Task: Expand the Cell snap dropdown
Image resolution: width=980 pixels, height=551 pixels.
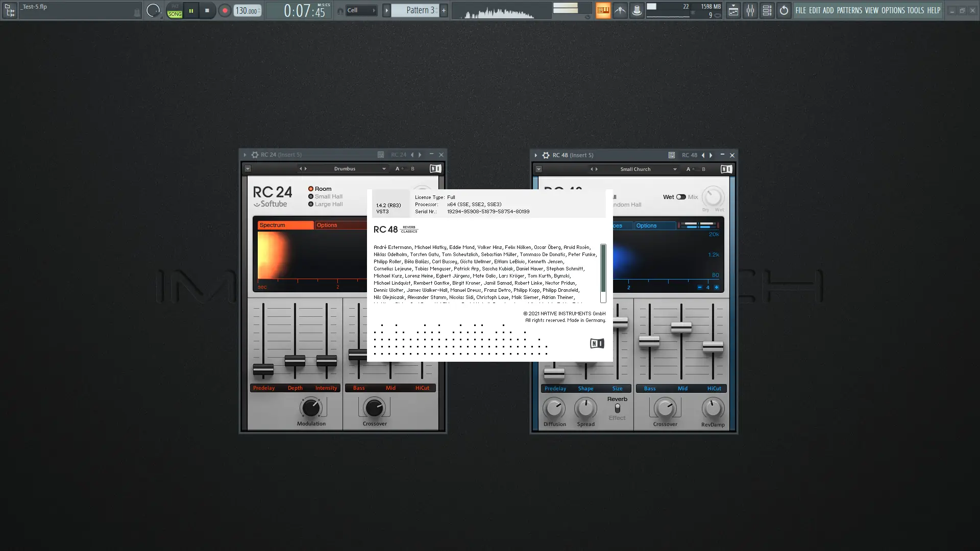Action: point(361,10)
